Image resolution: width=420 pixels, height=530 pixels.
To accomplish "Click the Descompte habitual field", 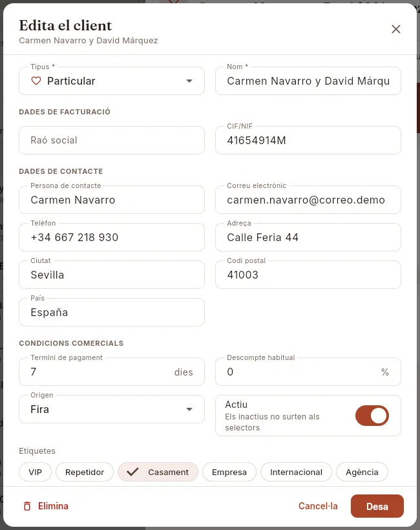I will tap(308, 372).
